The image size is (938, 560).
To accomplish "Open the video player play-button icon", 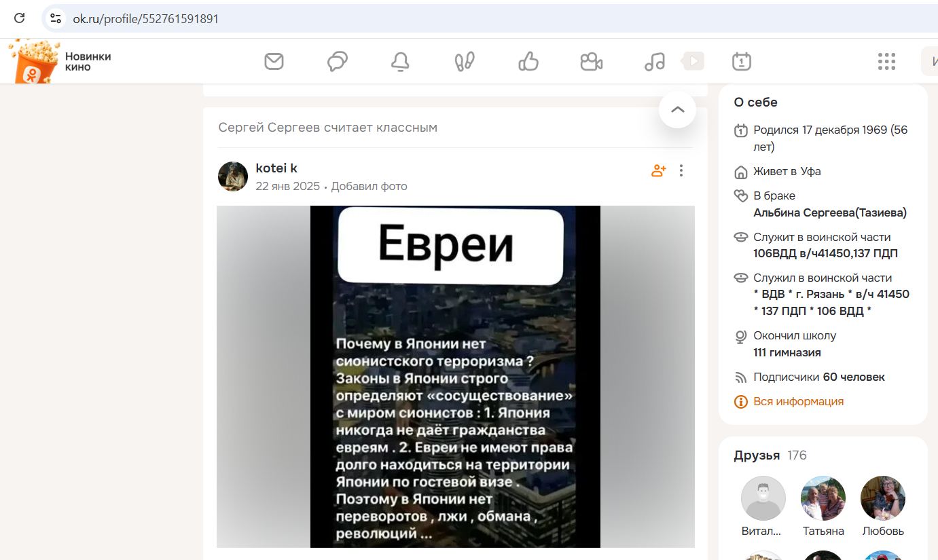I will coord(693,61).
